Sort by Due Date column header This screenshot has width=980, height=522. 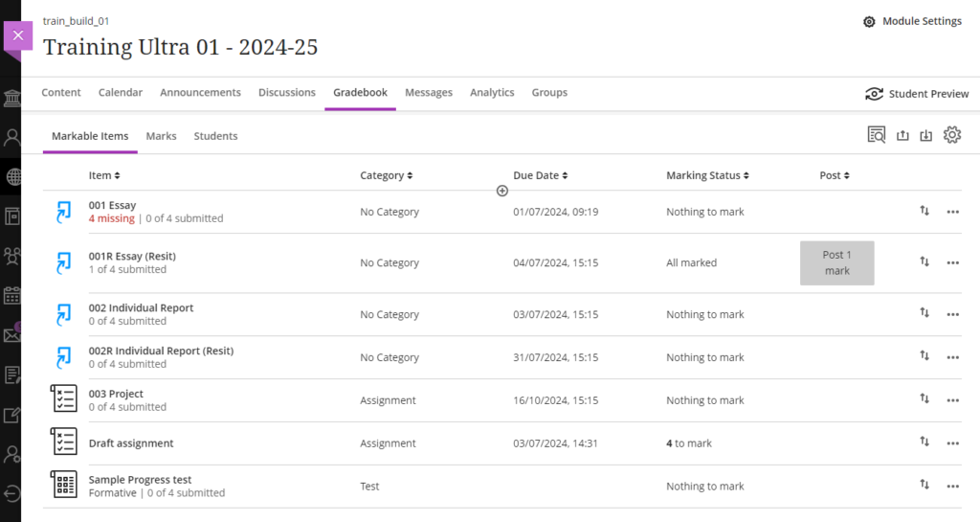click(x=541, y=175)
